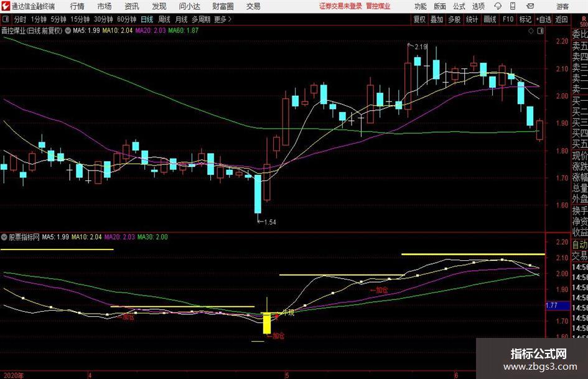The height and width of the screenshot is (379, 588).
Task: Open the 版面 menu
Action: click(439, 6)
